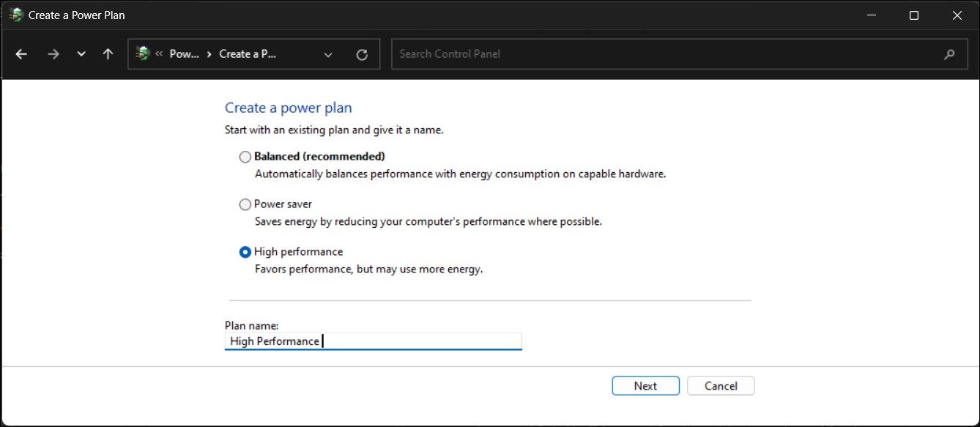This screenshot has width=980, height=427.
Task: Click the Back navigation arrow
Action: [21, 53]
